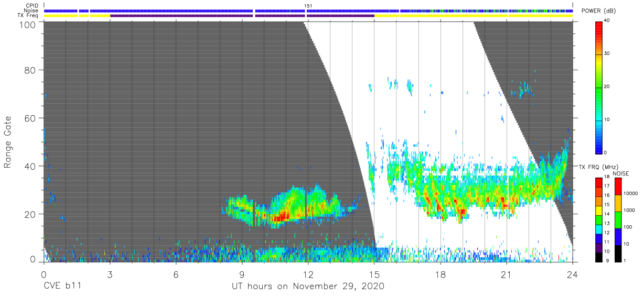Image resolution: width=644 pixels, height=297 pixels.
Task: Click the 60 tick label on the Range Gate axis
Action: [x=29, y=118]
